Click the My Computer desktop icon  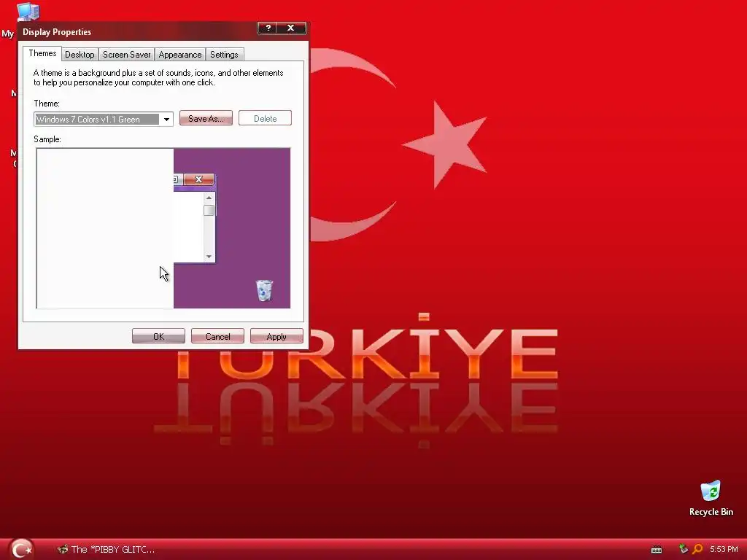27,12
